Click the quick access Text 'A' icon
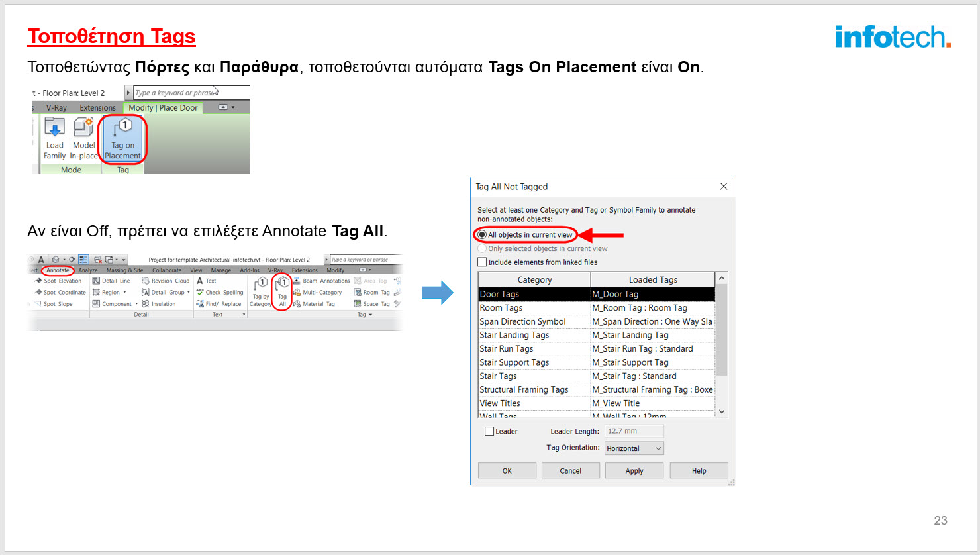Viewport: 980px width, 555px height. coord(41,260)
